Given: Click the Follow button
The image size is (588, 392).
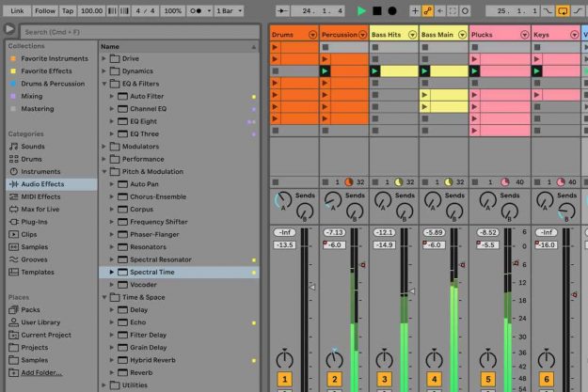Looking at the screenshot, I should point(45,11).
